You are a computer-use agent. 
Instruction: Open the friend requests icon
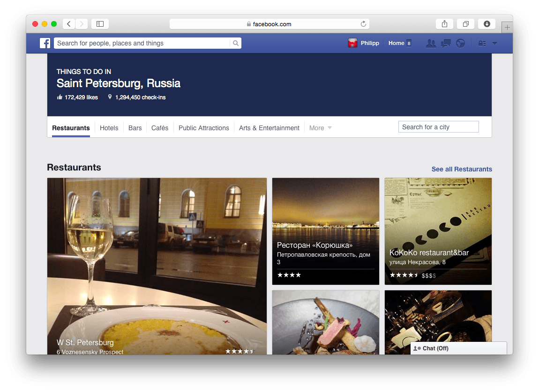coord(431,43)
